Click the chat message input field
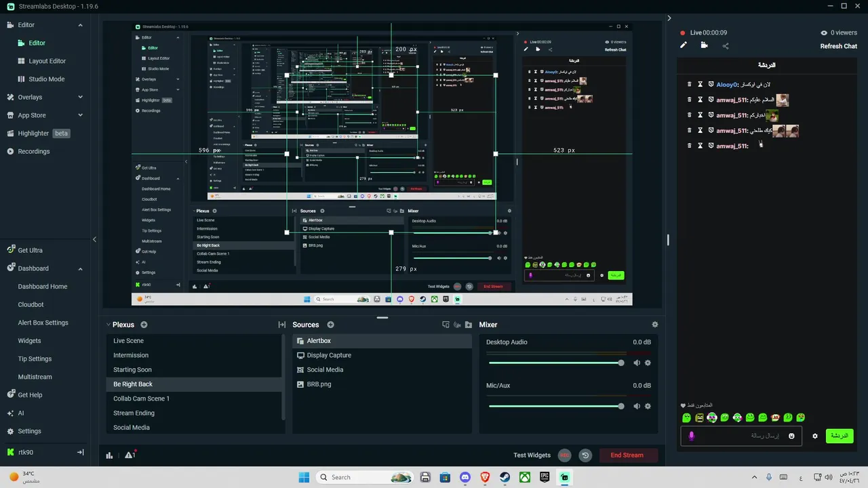Screen dimensions: 868x488 tap(741, 436)
